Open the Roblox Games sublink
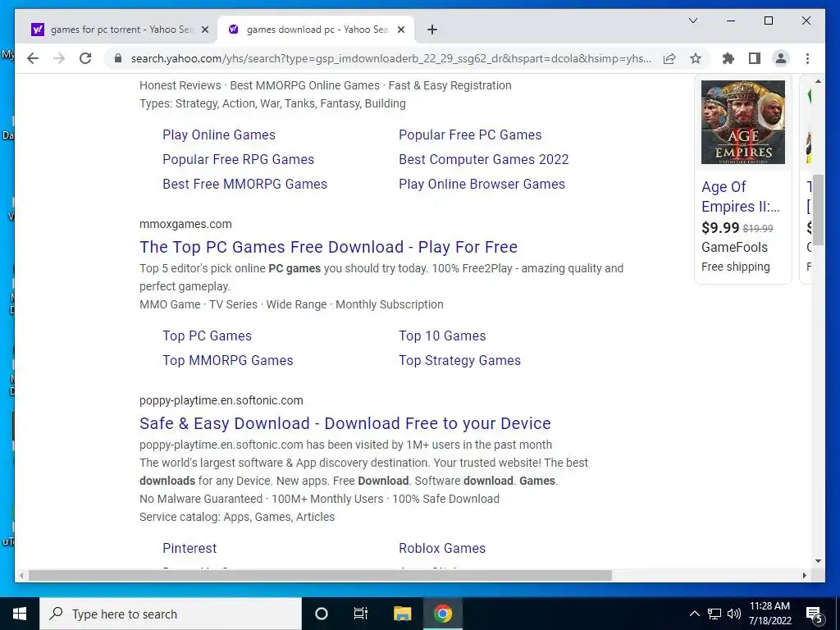840x630 pixels. [442, 548]
